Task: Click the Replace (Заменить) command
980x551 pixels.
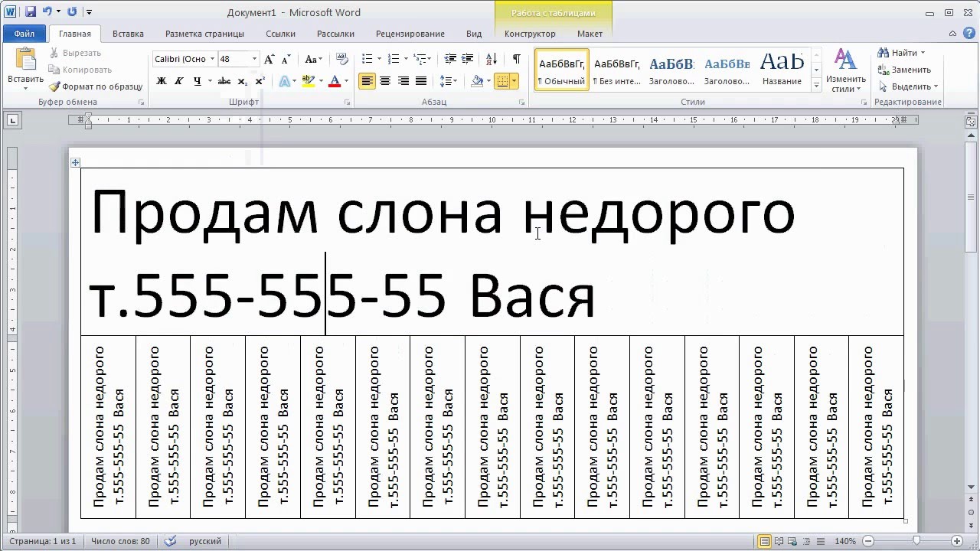Action: click(x=903, y=70)
